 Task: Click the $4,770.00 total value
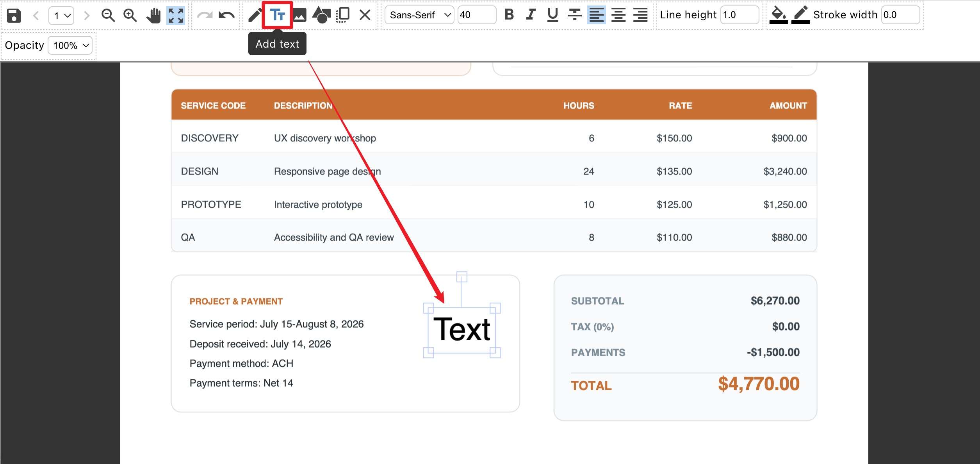pos(759,384)
